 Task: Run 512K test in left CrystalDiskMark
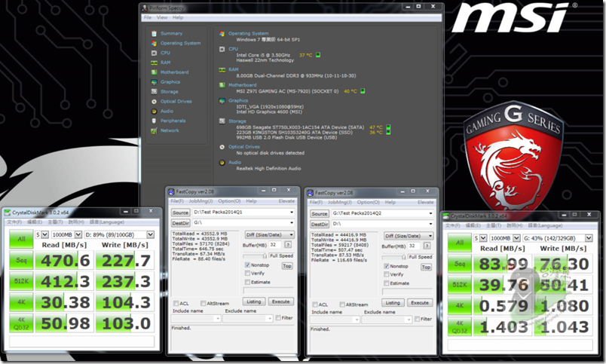21,281
